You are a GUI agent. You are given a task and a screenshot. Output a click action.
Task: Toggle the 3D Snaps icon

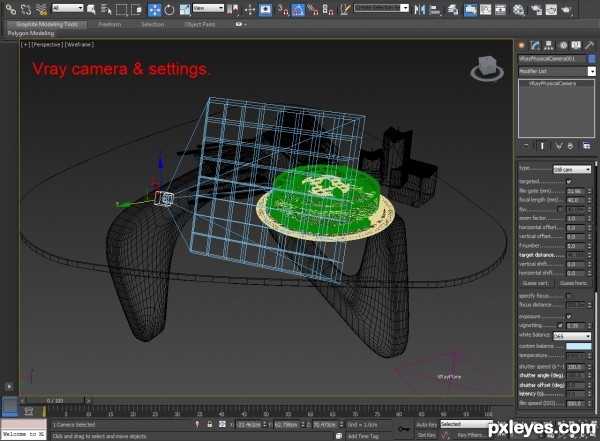[x=283, y=9]
